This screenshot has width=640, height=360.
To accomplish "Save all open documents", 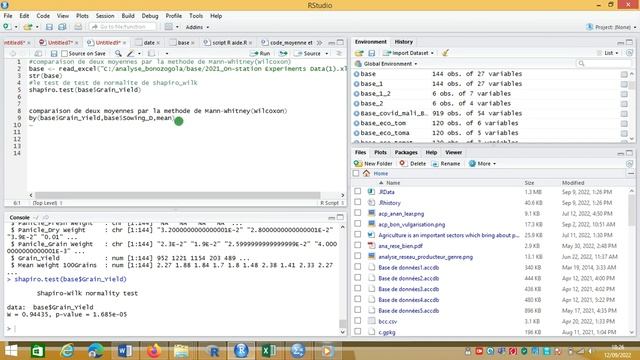I will tap(62, 27).
